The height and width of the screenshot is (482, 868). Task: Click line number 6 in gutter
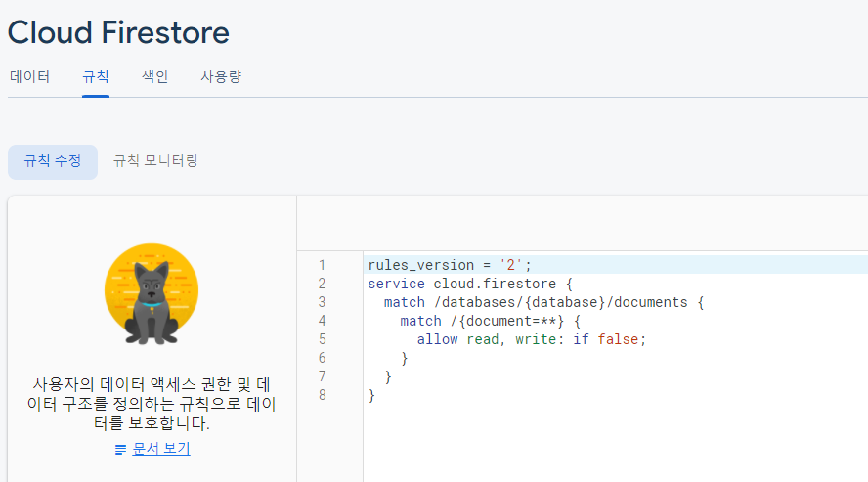click(322, 358)
